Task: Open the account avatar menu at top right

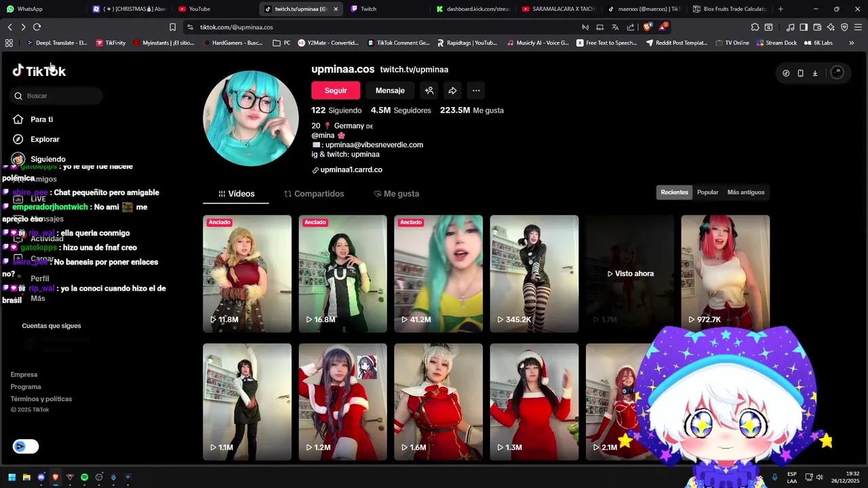Action: (x=837, y=73)
